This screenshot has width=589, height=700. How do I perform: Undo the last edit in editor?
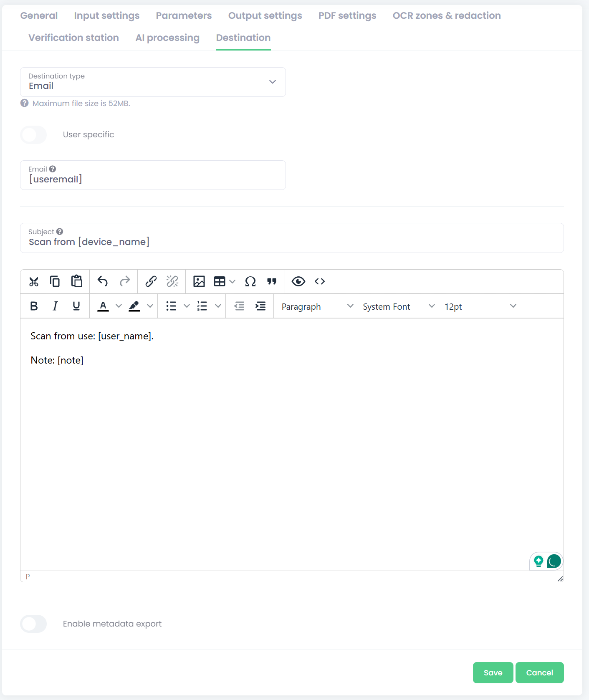103,282
